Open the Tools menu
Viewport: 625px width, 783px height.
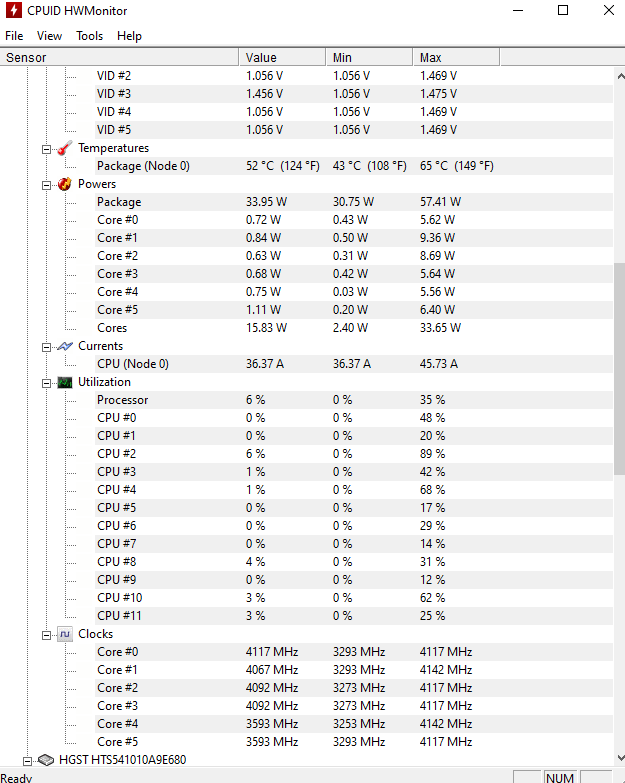pyautogui.click(x=89, y=36)
